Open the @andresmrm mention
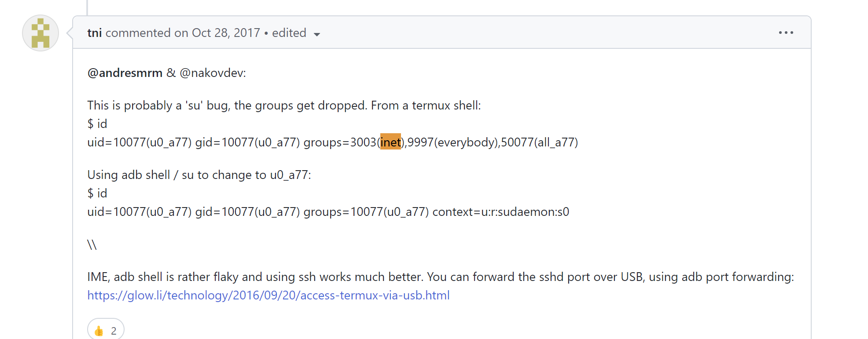The width and height of the screenshot is (868, 339). [125, 73]
